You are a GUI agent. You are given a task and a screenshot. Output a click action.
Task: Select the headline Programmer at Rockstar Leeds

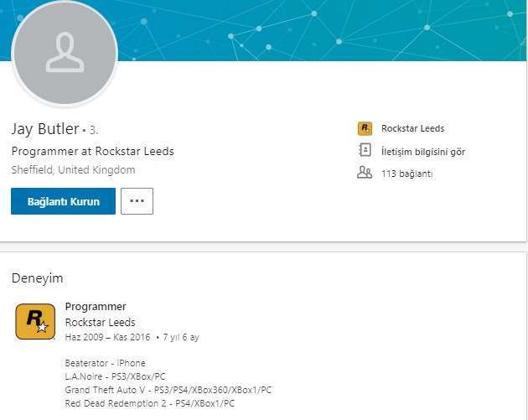[x=92, y=151]
